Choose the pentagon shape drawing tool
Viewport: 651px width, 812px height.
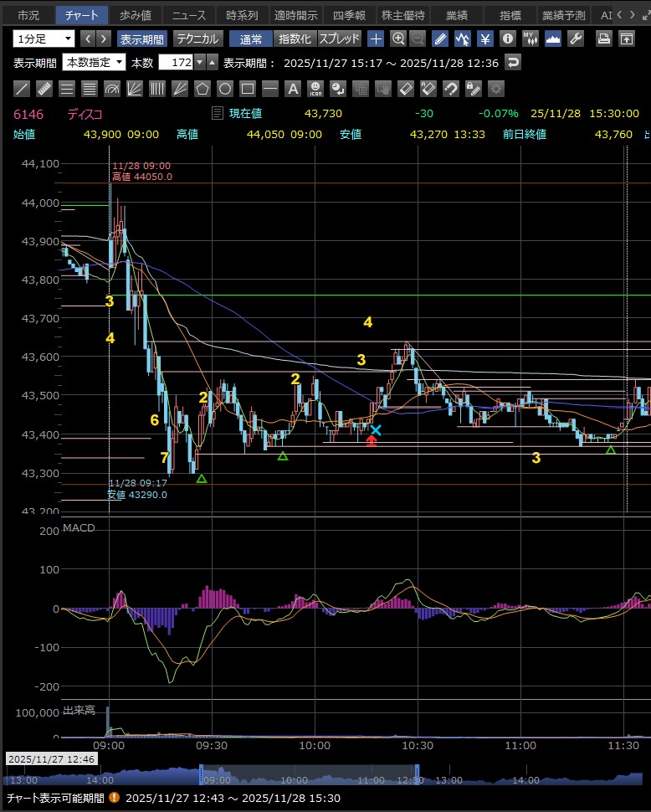202,88
